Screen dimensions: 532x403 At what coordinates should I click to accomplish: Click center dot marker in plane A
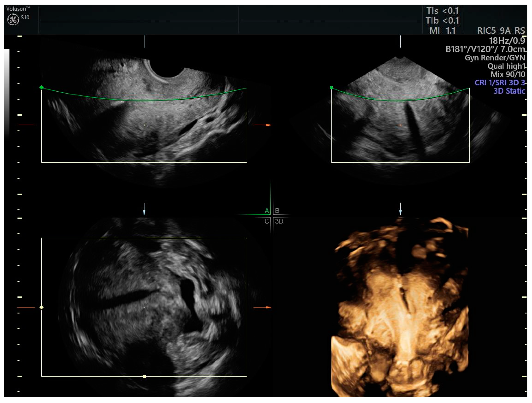[144, 125]
